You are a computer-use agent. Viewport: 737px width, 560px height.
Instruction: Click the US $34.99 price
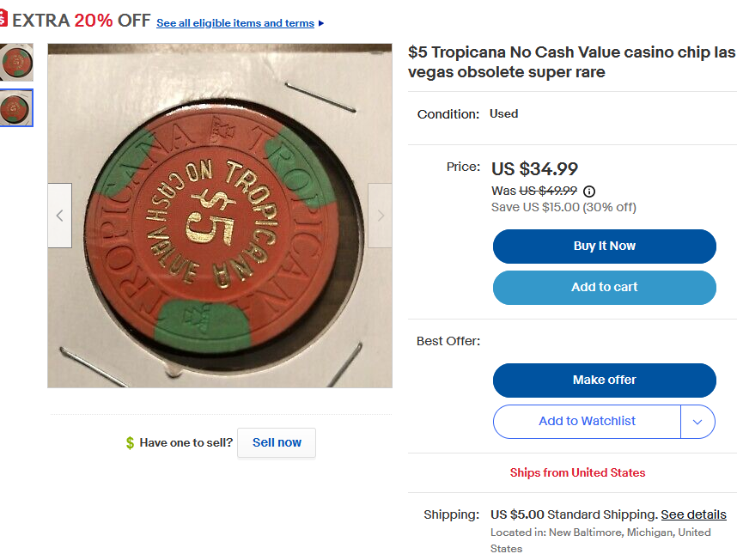(x=534, y=169)
